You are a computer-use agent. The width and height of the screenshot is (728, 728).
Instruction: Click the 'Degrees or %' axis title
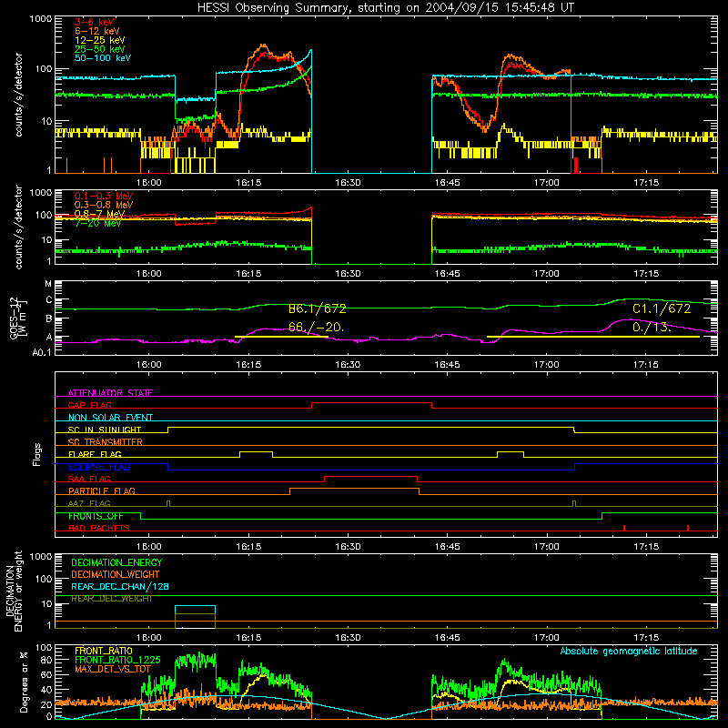pyautogui.click(x=24, y=682)
